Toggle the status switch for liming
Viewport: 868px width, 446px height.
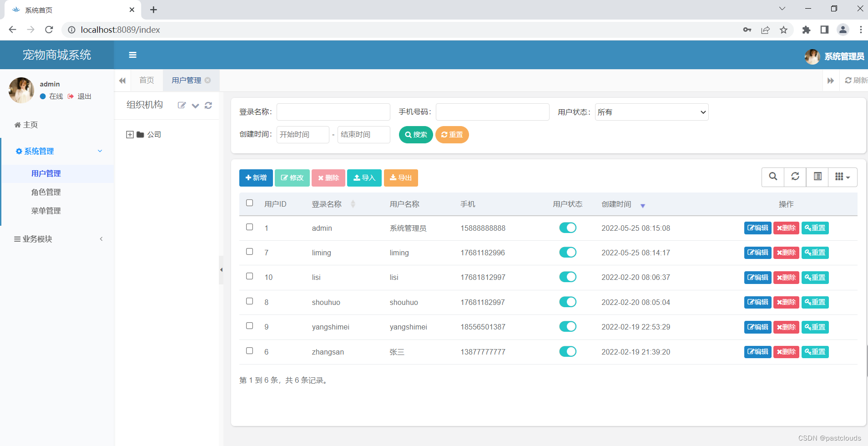[568, 253]
